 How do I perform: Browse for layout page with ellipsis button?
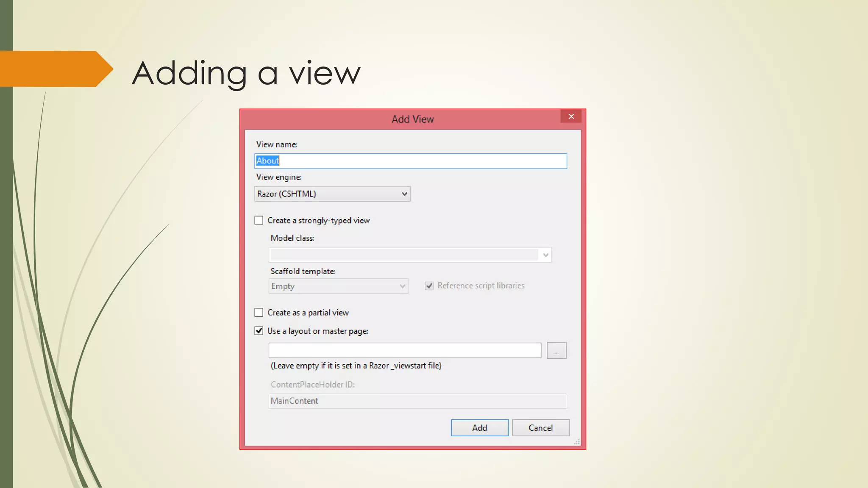pyautogui.click(x=556, y=351)
